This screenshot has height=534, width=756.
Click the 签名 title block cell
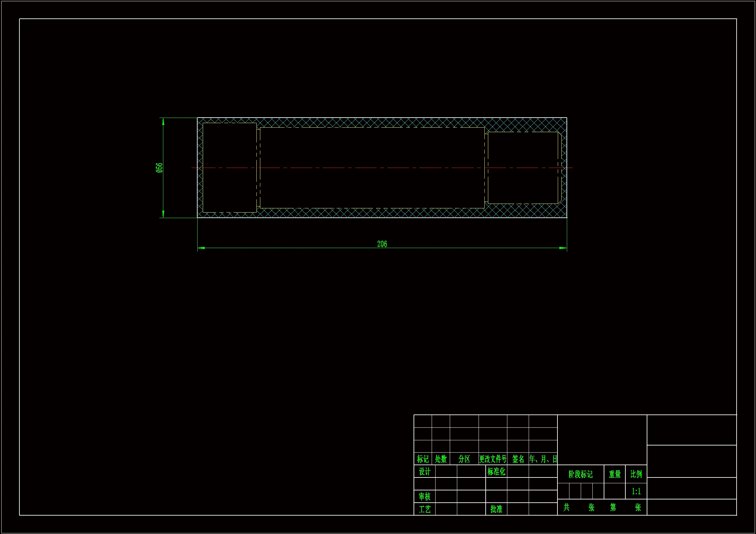[x=518, y=459]
